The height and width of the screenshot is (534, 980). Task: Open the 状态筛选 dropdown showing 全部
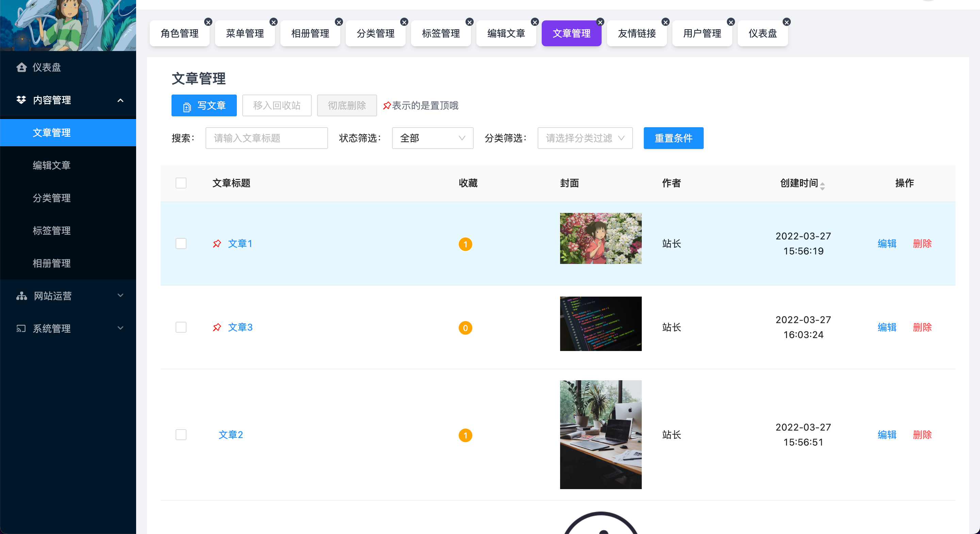pyautogui.click(x=432, y=138)
